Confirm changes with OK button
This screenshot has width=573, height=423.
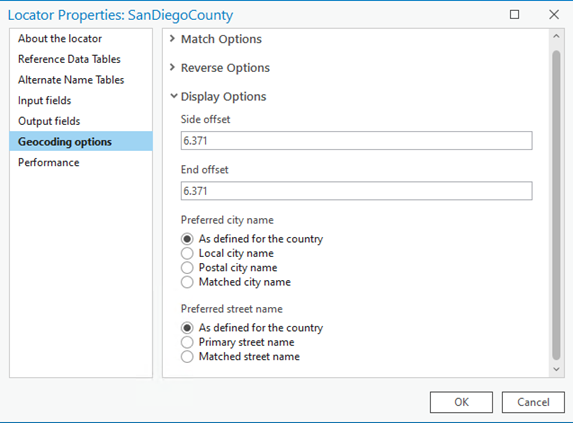(x=461, y=402)
